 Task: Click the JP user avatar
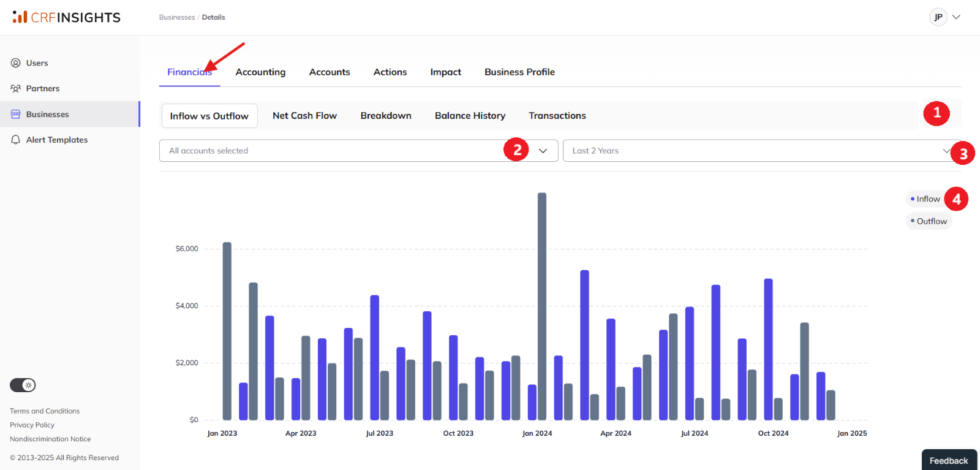(938, 17)
